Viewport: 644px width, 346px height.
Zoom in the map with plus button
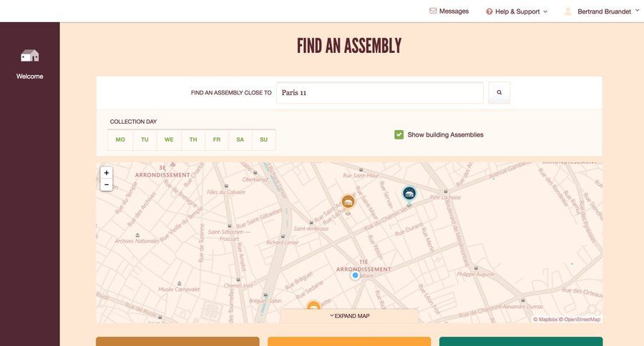(107, 173)
